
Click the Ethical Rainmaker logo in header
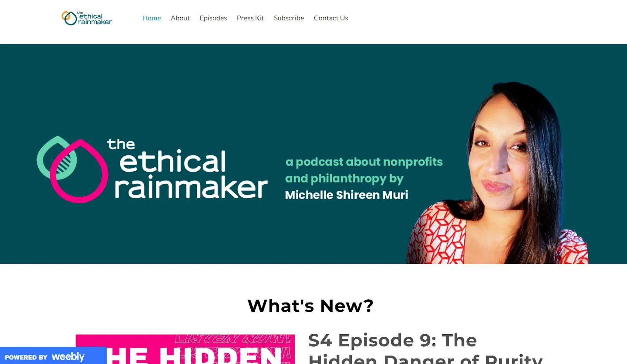tap(87, 18)
